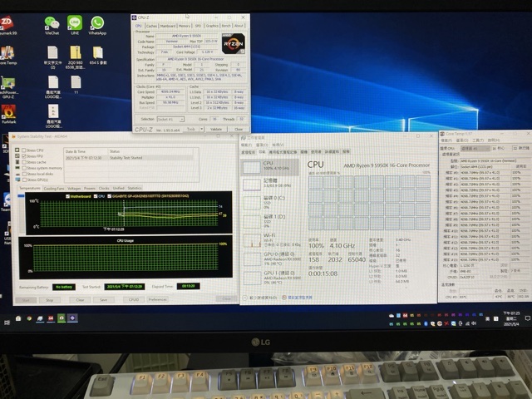Click the taskbar clock showing 2021/5/4
Image resolution: width=532 pixels, height=399 pixels.
coord(512,318)
